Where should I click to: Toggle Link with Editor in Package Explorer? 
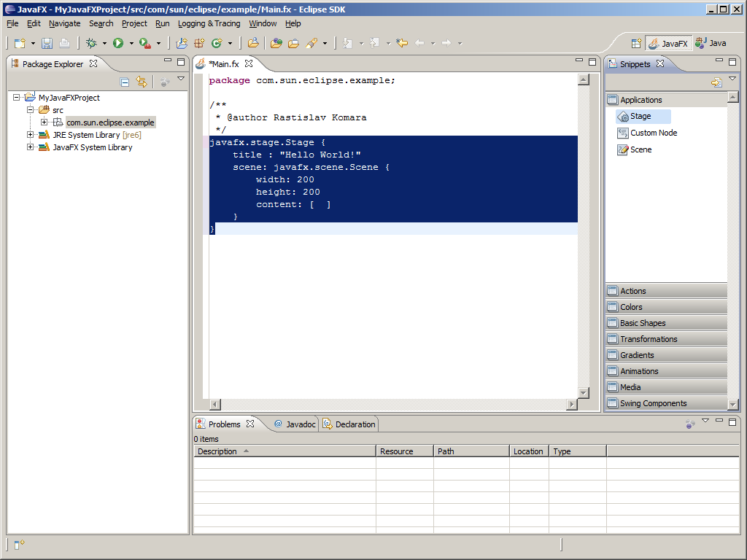[x=142, y=82]
